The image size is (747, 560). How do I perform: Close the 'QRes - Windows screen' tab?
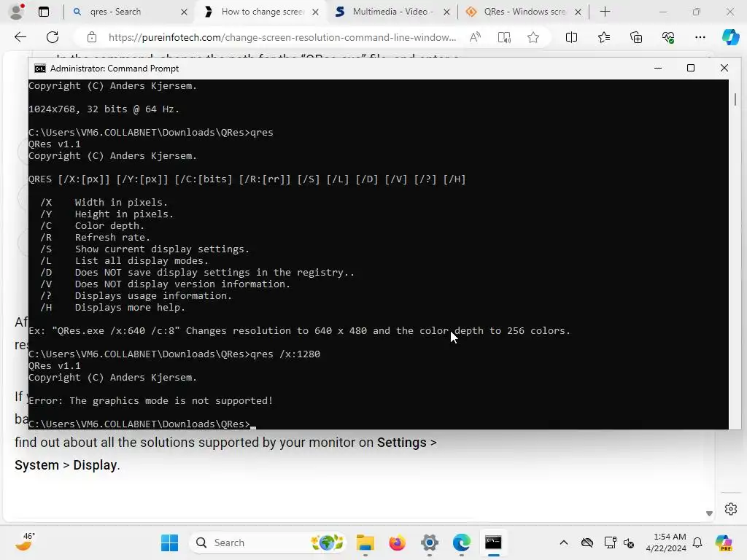(x=578, y=12)
